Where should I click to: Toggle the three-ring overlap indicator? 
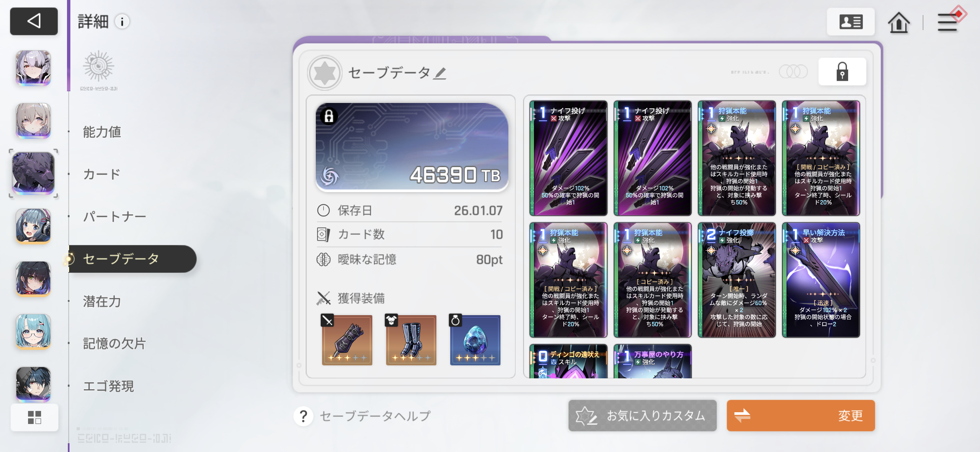[x=793, y=72]
